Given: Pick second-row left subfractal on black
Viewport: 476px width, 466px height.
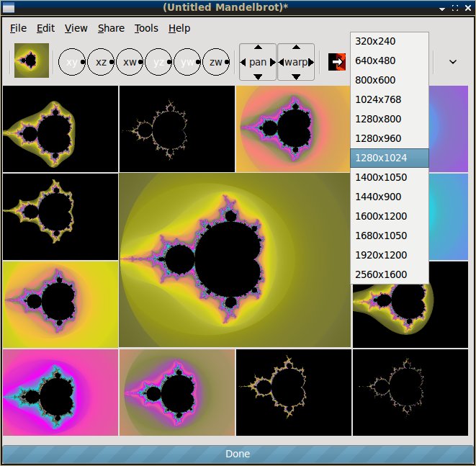Looking at the screenshot, I should [60, 217].
